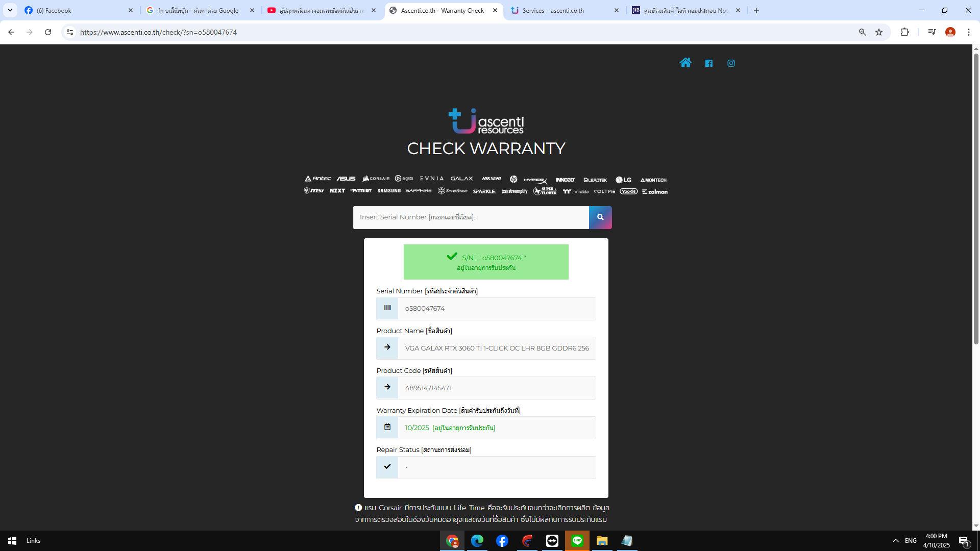The height and width of the screenshot is (551, 980).
Task: Open the zoom magnifier icon in address bar
Action: (x=863, y=32)
